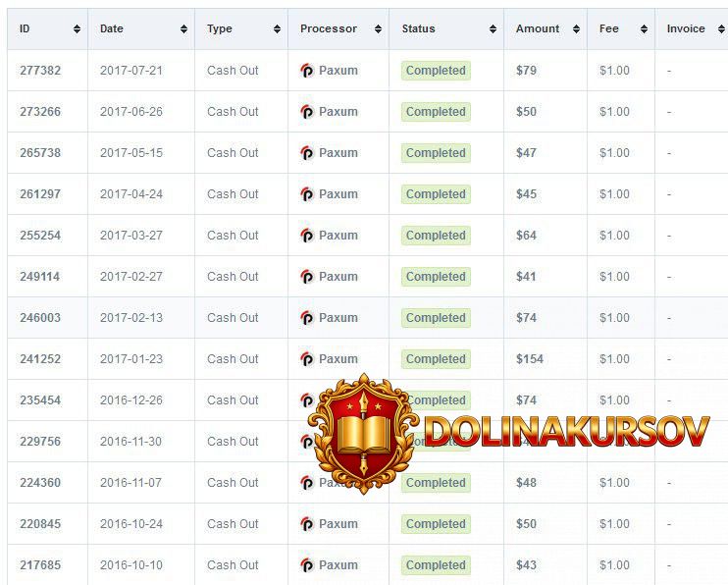Click the Paxum logo dated 2017-01-23
Image resolution: width=728 pixels, height=585 pixels.
pos(307,359)
